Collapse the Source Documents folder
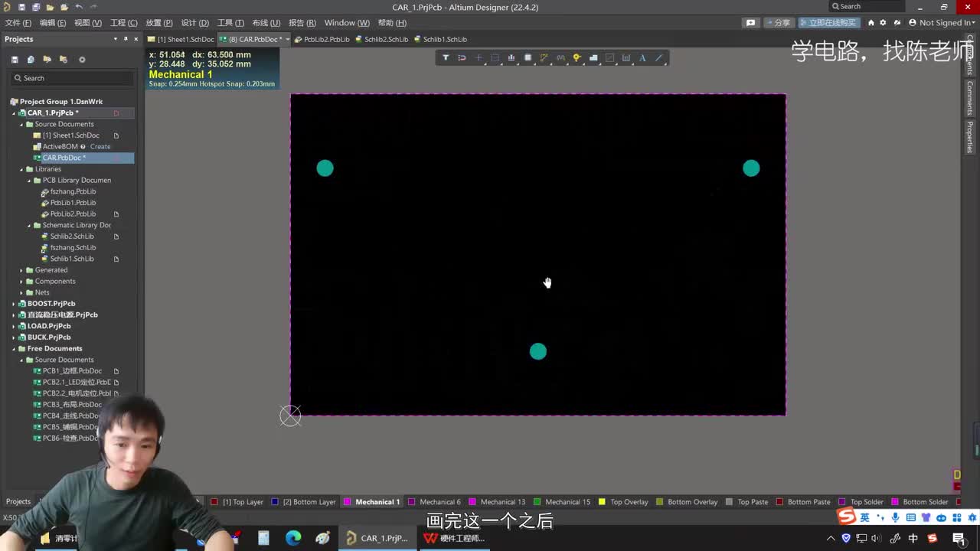The image size is (980, 551). (21, 124)
